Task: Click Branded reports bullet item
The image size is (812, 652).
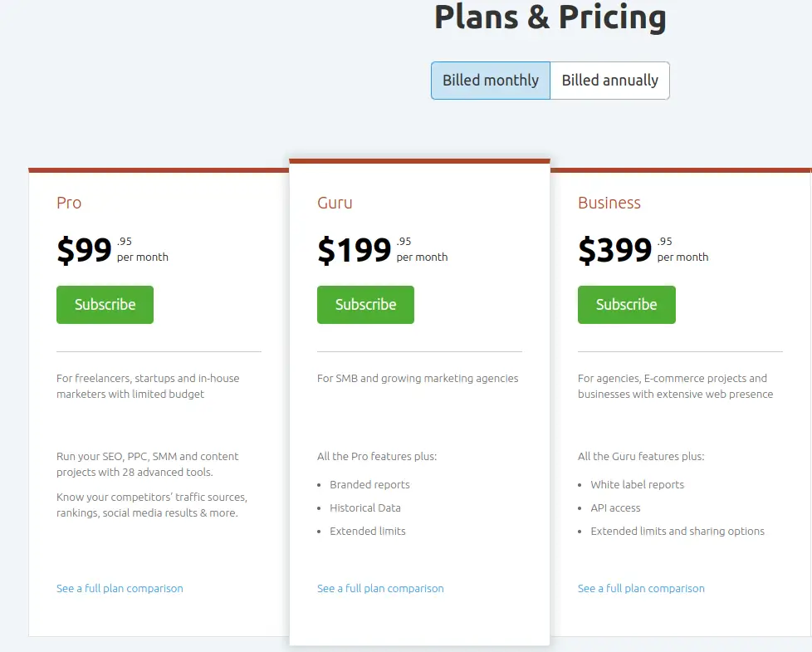Action: point(369,485)
